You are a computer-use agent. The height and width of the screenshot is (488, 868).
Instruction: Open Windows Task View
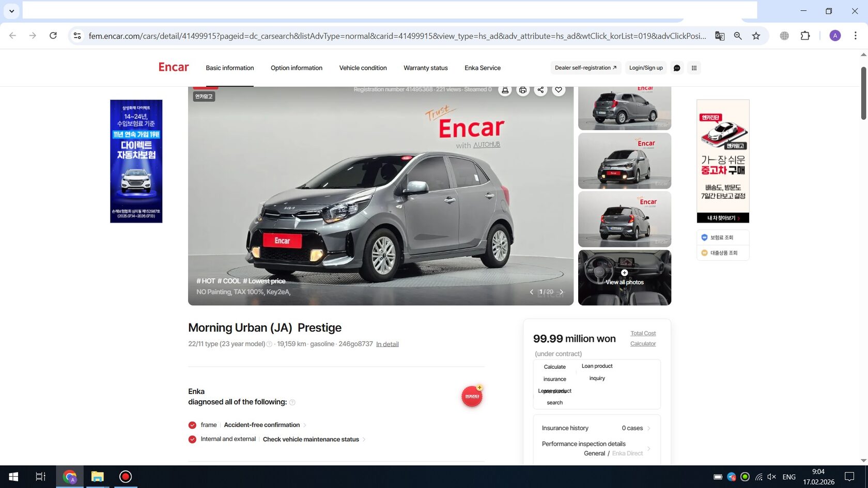[41, 477]
